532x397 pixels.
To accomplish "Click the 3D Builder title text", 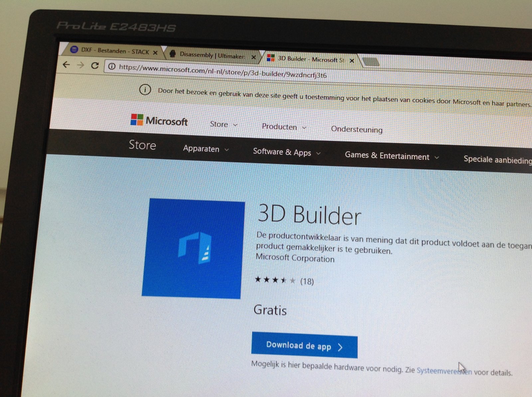I will pyautogui.click(x=309, y=215).
